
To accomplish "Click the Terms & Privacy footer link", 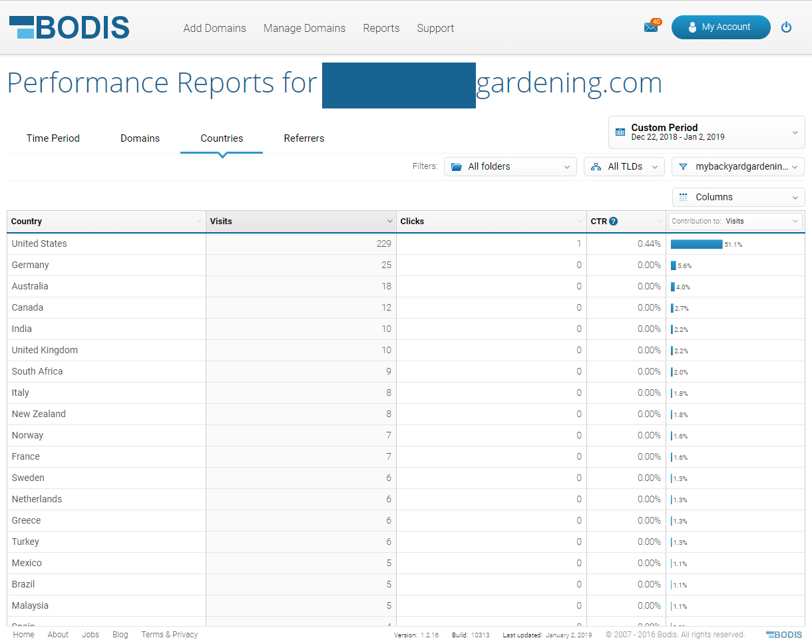I will click(170, 635).
